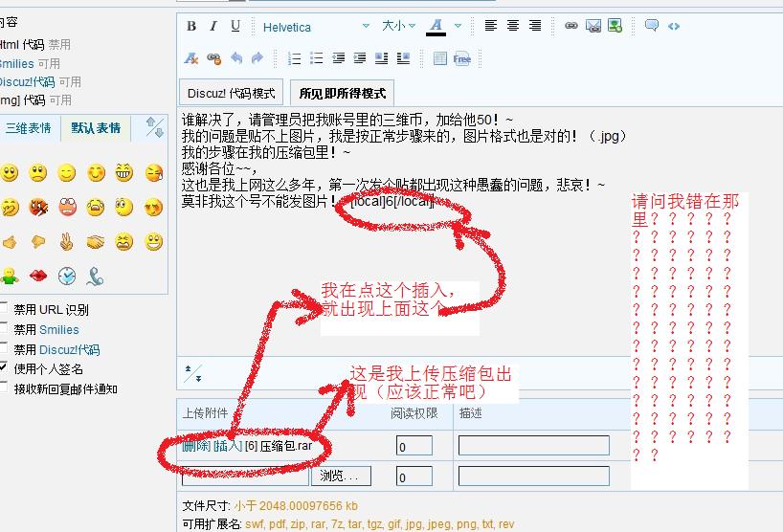The image size is (783, 532).
Task: Insert the crying smiley
Action: (95, 207)
